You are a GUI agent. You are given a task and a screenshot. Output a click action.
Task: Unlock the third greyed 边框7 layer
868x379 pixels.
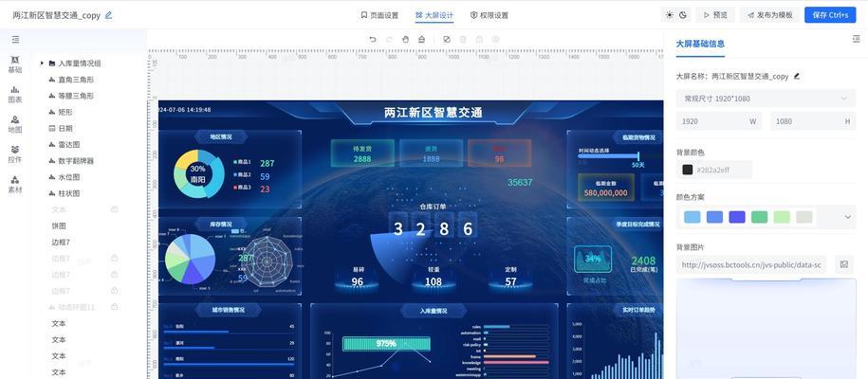point(114,291)
